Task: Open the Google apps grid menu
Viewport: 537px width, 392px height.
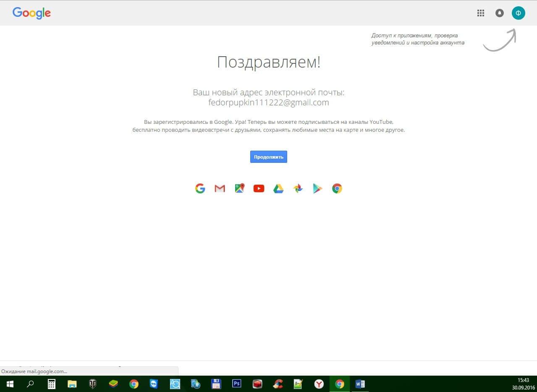Action: pos(480,13)
